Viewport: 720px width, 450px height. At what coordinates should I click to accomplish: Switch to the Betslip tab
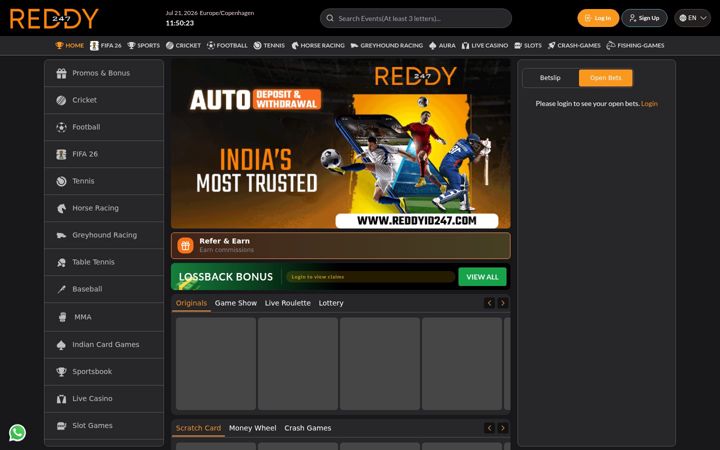click(x=550, y=78)
